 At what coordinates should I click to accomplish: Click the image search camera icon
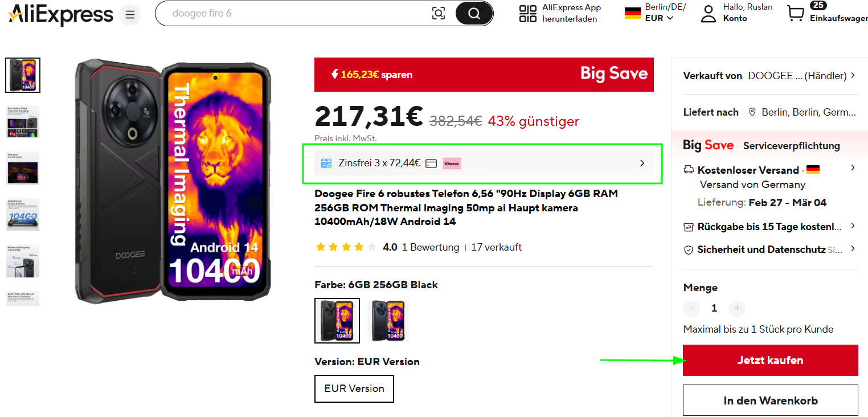[439, 14]
